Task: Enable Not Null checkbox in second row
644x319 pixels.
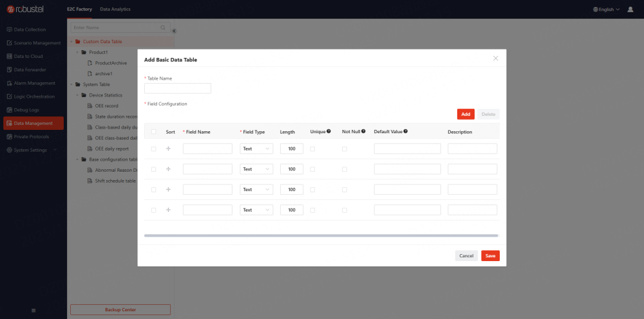Action: click(345, 169)
